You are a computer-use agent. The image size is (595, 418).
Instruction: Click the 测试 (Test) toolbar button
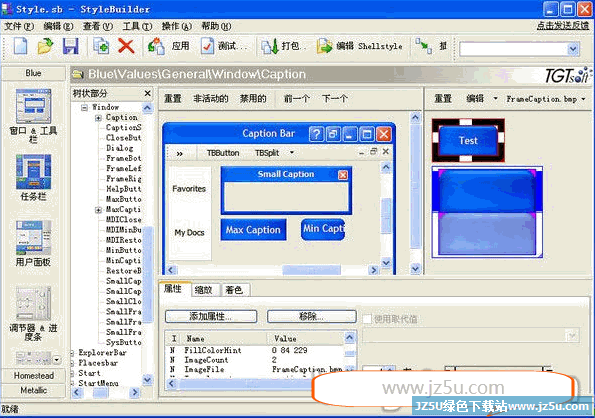[x=224, y=46]
